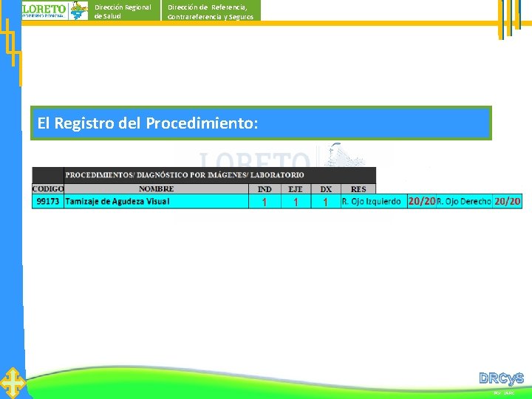Click the RES column header
The width and height of the screenshot is (532, 399).
click(x=358, y=188)
